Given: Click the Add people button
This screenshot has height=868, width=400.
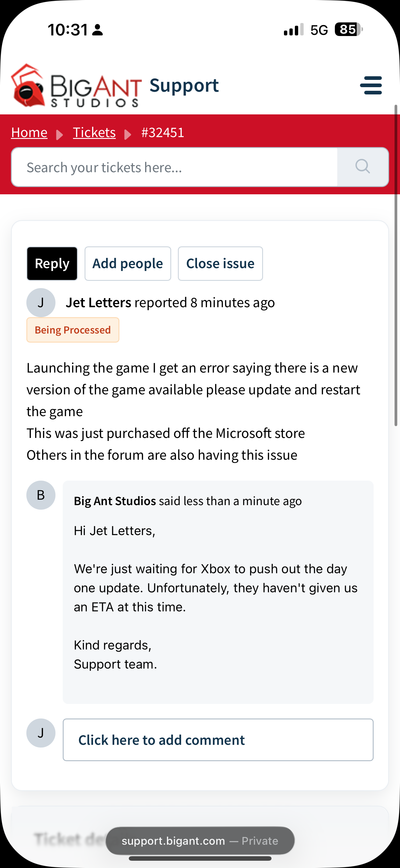Looking at the screenshot, I should (x=128, y=264).
